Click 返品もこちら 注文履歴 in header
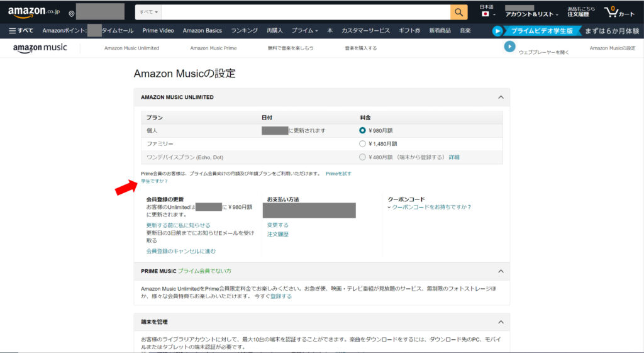Image resolution: width=644 pixels, height=353 pixels. click(580, 11)
